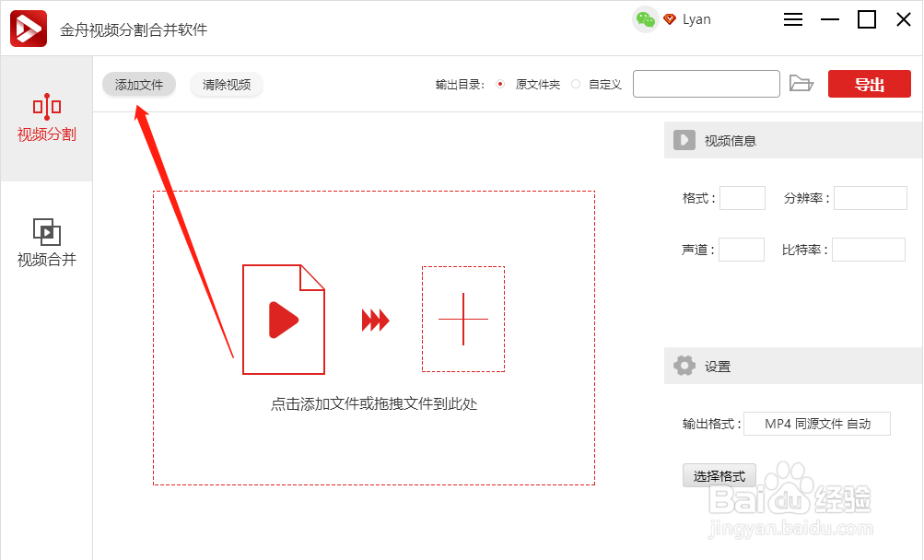Click the play icon on 视频信息 panel header

click(x=684, y=140)
